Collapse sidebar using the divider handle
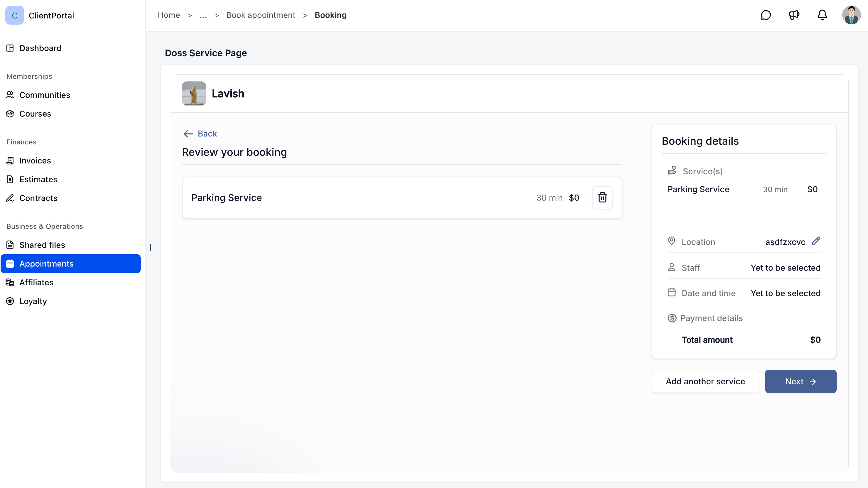The width and height of the screenshot is (868, 488). click(150, 248)
